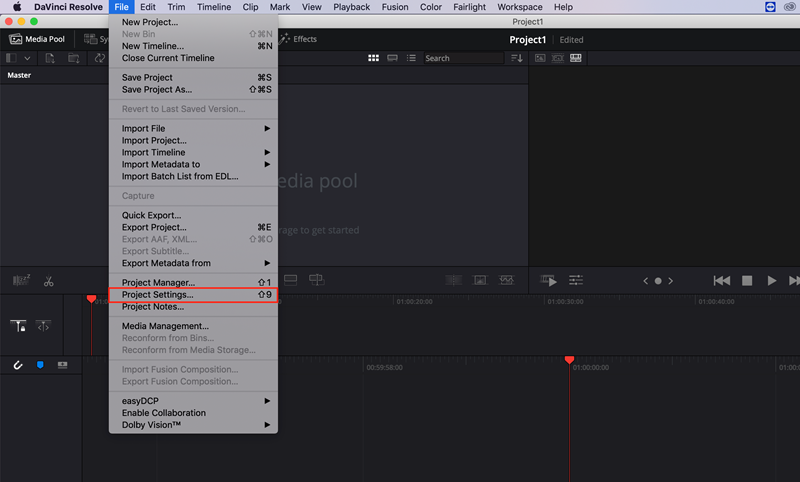The width and height of the screenshot is (800, 482).
Task: Open the Trim menu
Action: point(176,7)
